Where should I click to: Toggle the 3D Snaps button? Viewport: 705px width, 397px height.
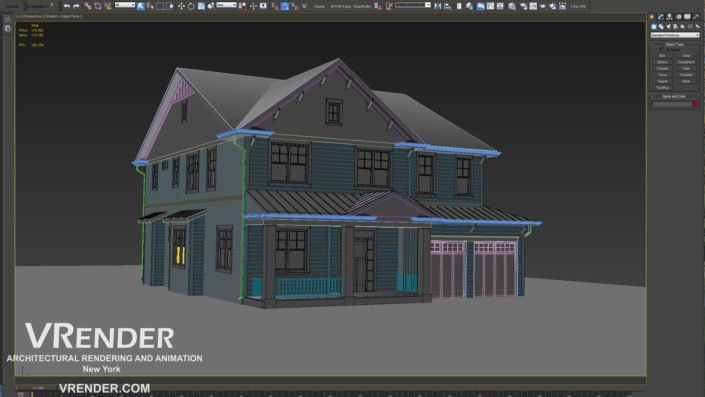pyautogui.click(x=275, y=6)
